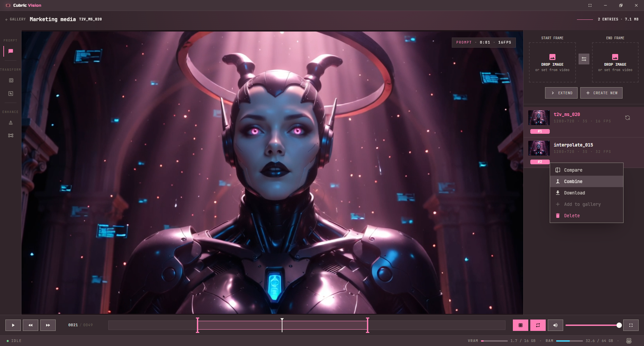
Task: Click the Extend button
Action: point(561,93)
